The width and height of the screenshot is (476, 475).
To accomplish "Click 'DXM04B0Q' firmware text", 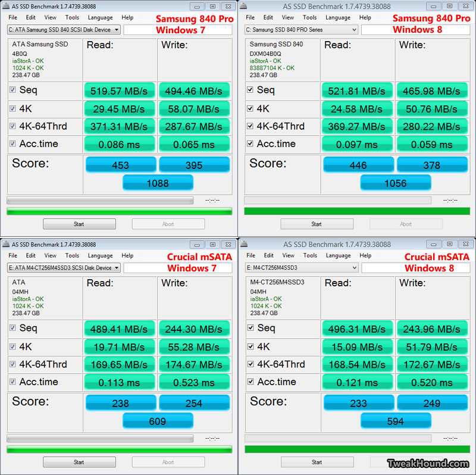I will coord(265,54).
